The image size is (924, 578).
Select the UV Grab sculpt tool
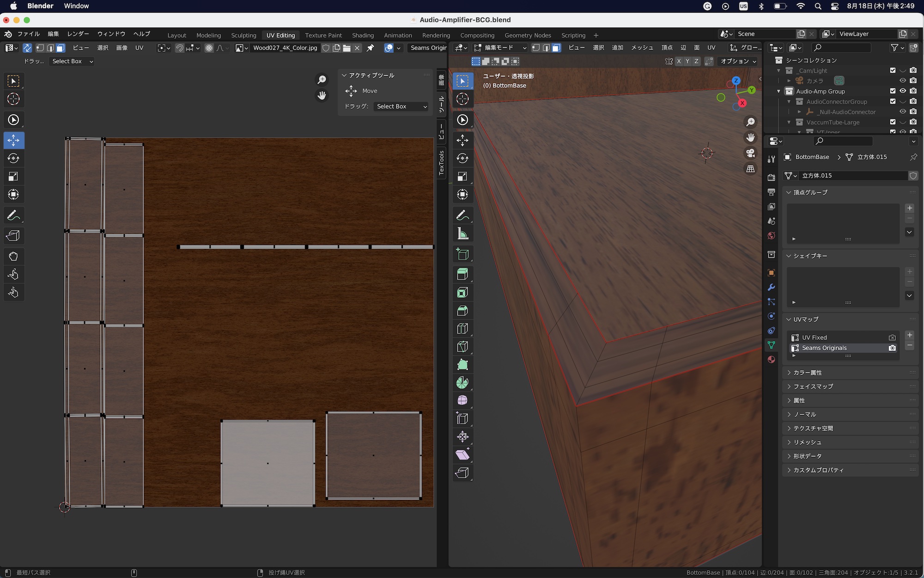(13, 256)
